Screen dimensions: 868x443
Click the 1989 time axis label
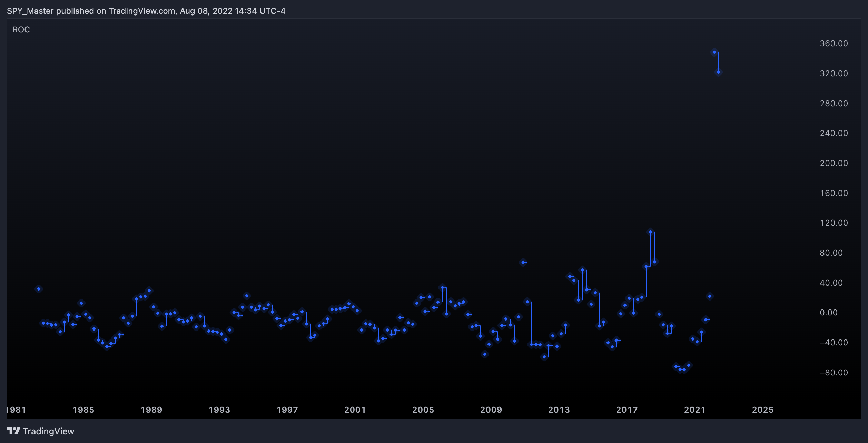point(151,410)
